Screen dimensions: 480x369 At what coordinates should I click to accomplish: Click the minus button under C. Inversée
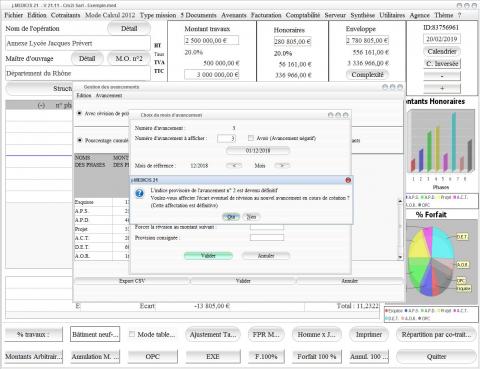(442, 76)
